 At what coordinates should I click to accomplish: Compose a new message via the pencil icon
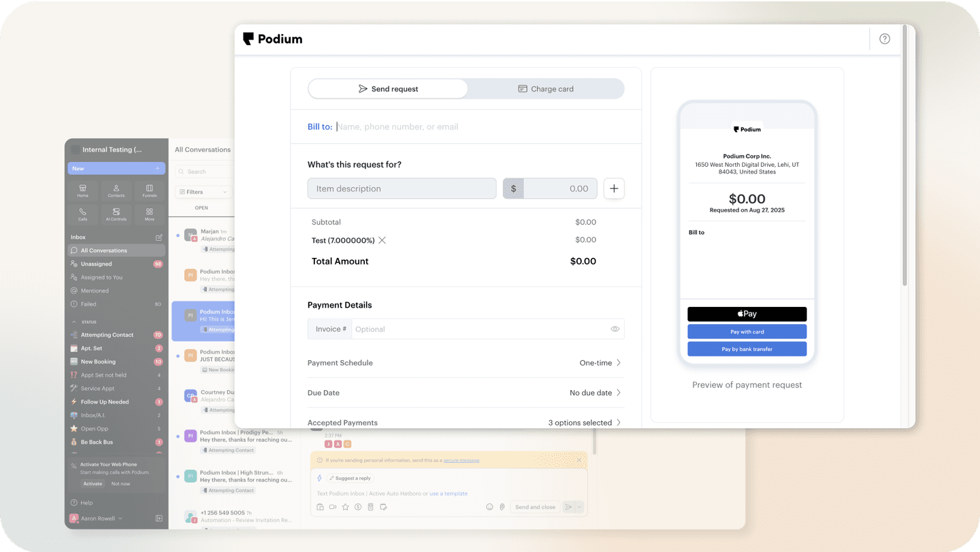[x=159, y=237]
